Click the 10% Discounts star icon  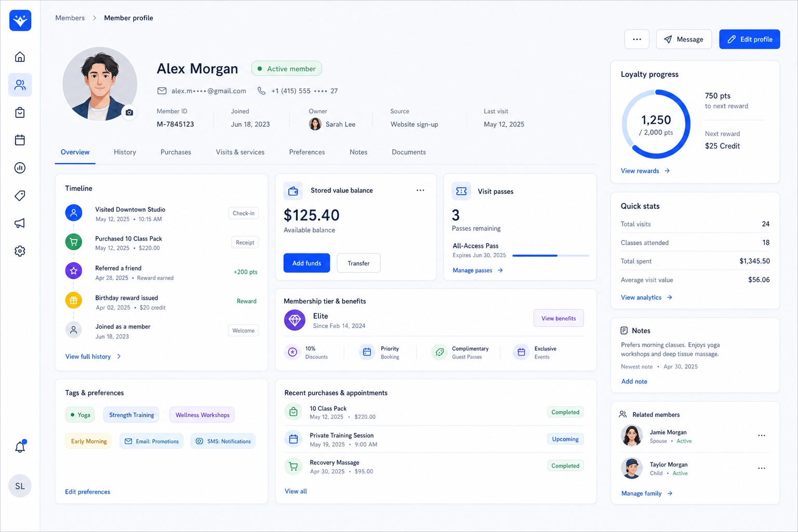click(292, 352)
